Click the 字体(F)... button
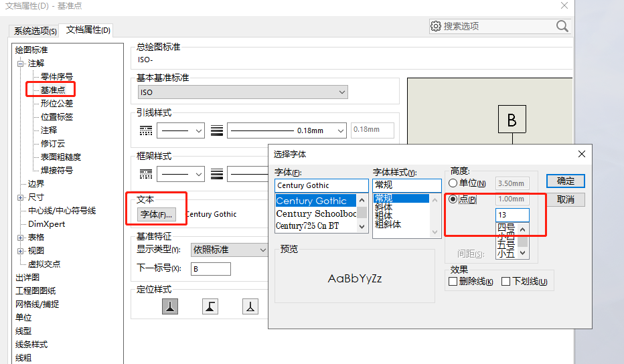The image size is (624, 364). [157, 215]
